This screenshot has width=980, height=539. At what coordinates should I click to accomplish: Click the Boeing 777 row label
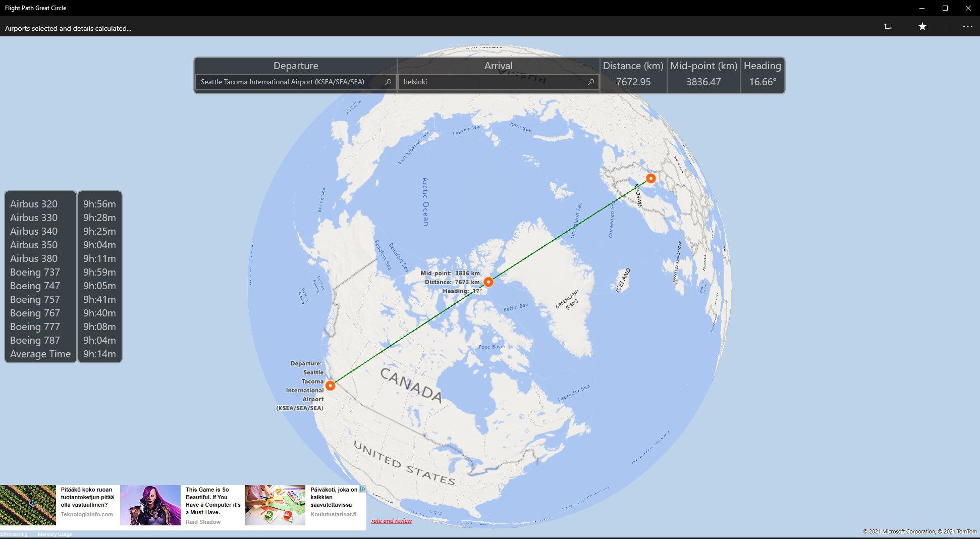[x=35, y=327]
